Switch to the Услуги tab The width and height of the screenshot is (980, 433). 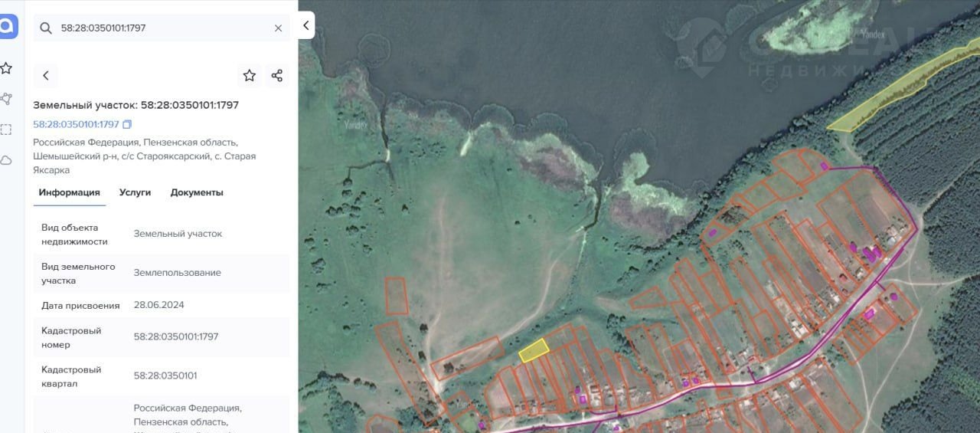135,192
